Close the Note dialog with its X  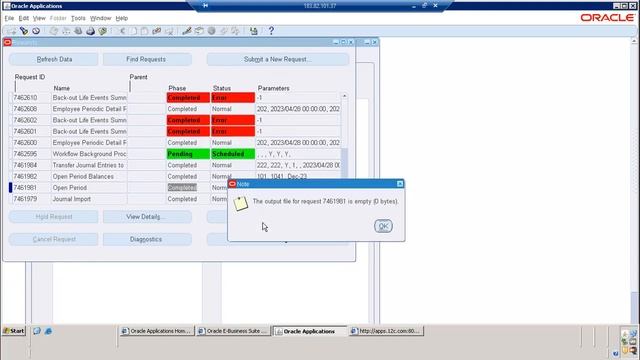point(400,184)
